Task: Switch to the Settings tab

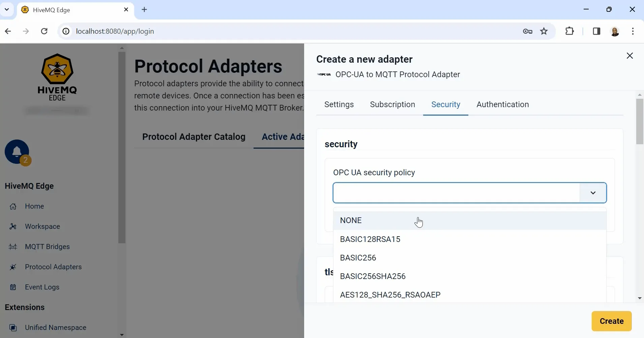Action: pos(339,104)
